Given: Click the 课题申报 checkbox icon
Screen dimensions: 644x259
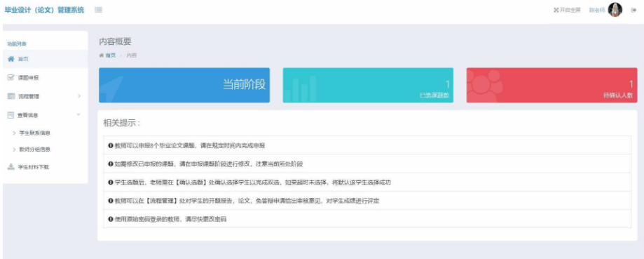Looking at the screenshot, I should (x=11, y=77).
